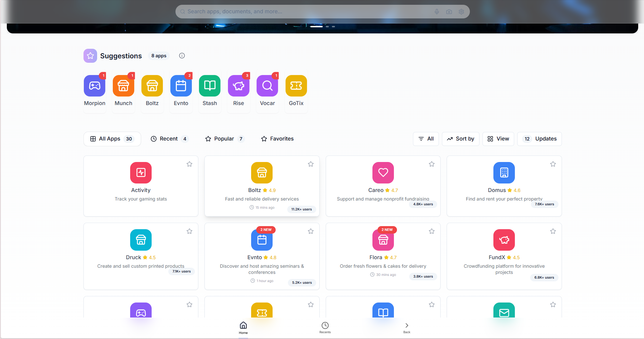Open the Morpion suggested app
Screen dimensions: 644x339
pyautogui.click(x=94, y=86)
